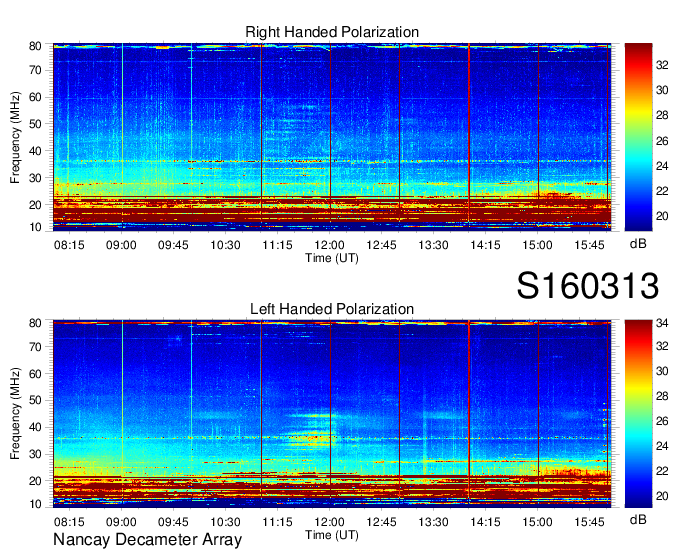Click the "32" value on Right Handed colorbar

click(662, 65)
